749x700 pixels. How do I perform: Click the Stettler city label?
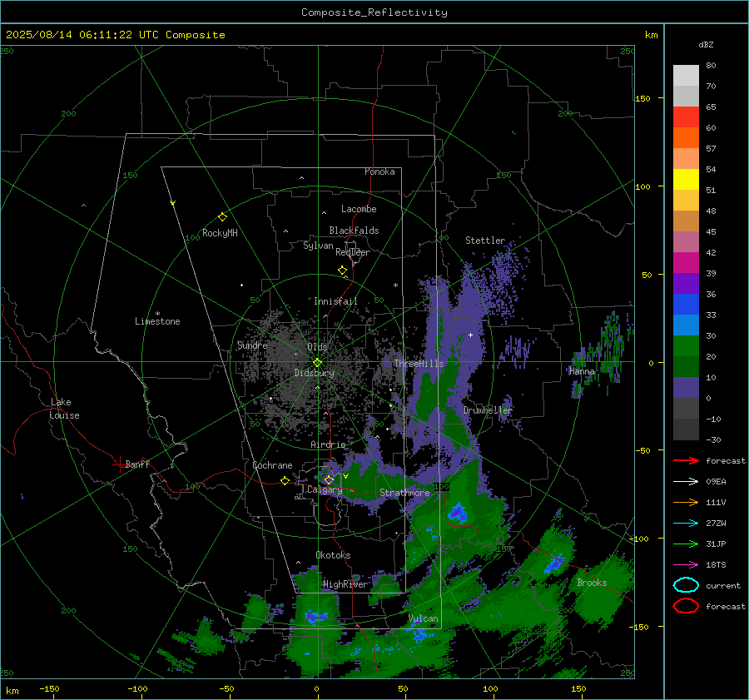pos(485,241)
